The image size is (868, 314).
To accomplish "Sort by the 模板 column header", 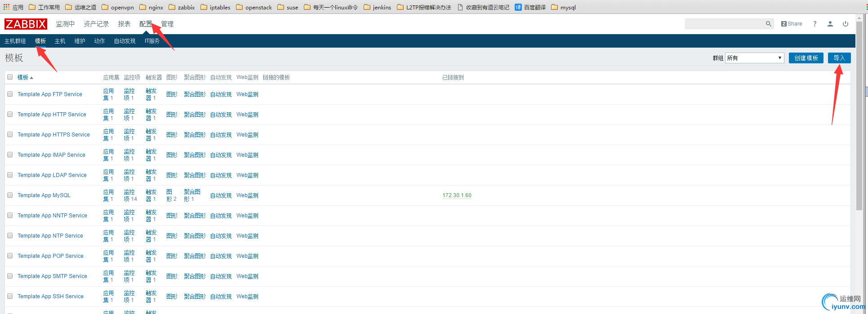I will click(25, 77).
